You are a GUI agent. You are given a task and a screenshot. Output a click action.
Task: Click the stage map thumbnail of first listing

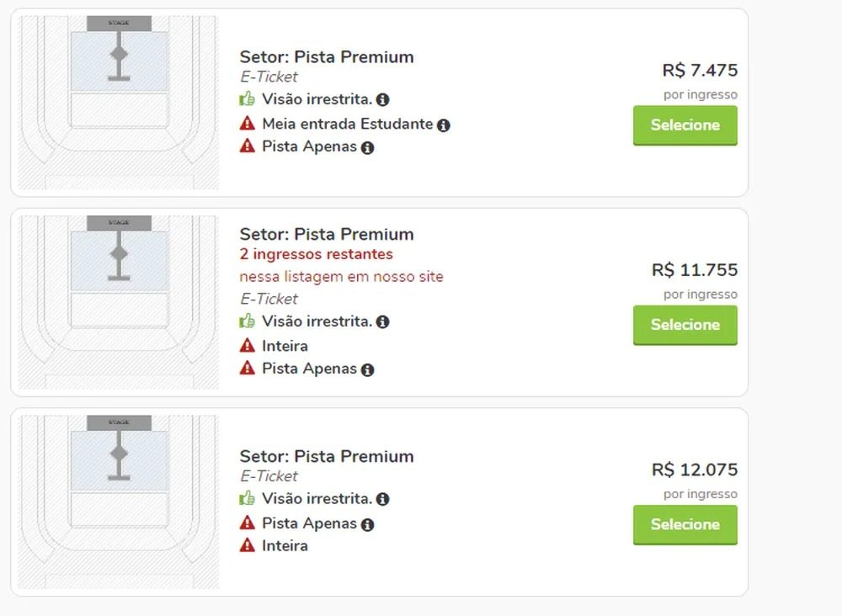(118, 97)
